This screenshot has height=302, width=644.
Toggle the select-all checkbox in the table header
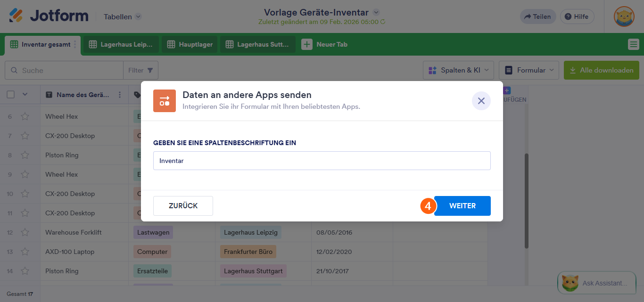point(10,94)
